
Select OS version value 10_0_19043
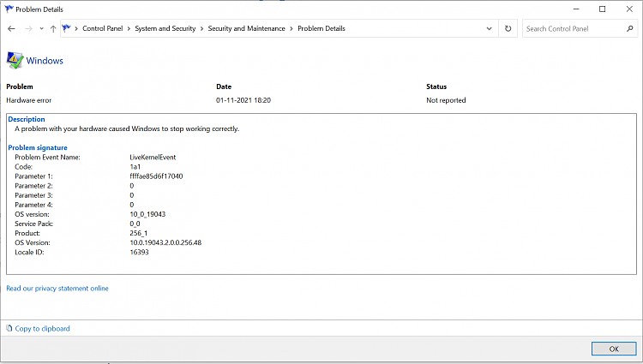tap(147, 214)
